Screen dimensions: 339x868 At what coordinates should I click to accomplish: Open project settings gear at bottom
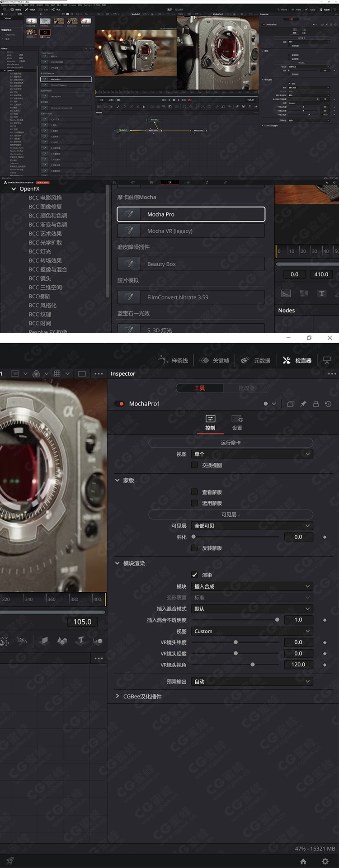(325, 861)
